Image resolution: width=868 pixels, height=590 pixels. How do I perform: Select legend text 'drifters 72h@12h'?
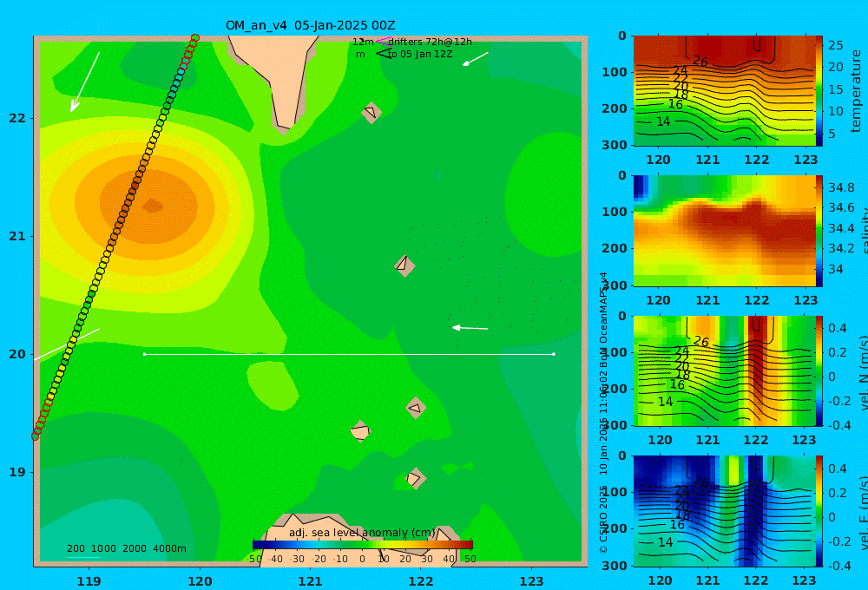click(431, 42)
